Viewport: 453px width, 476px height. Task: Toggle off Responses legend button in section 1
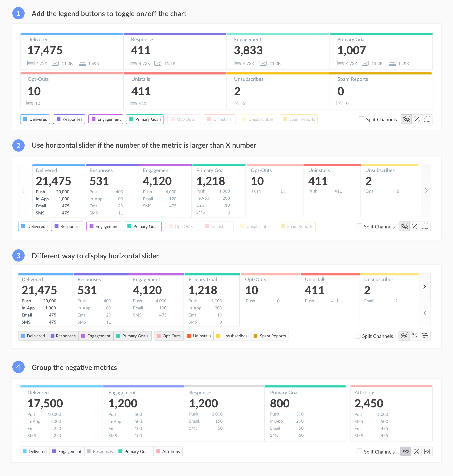[x=69, y=119]
